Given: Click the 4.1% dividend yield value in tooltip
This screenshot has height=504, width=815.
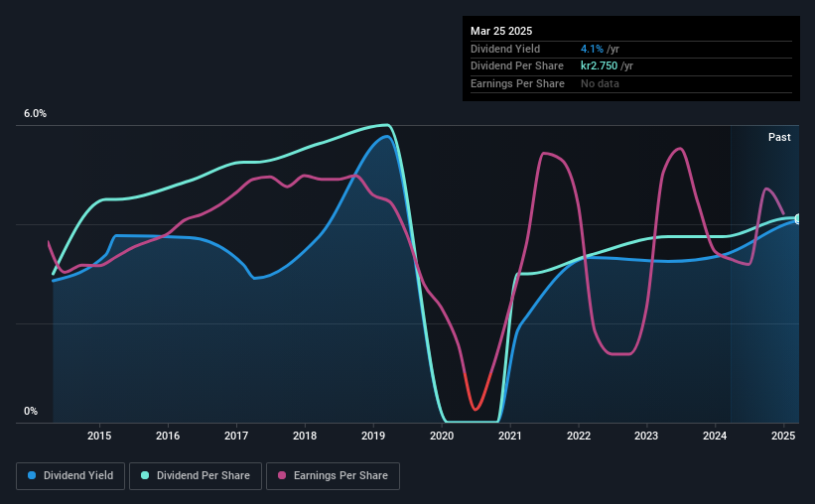Looking at the screenshot, I should (592, 49).
